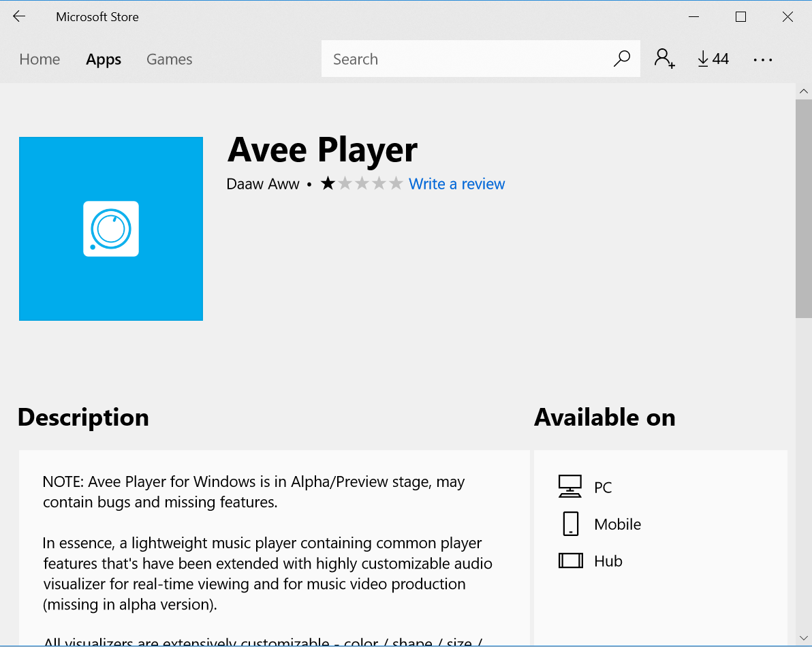The height and width of the screenshot is (647, 812).
Task: Click the PC device icon
Action: 569,487
